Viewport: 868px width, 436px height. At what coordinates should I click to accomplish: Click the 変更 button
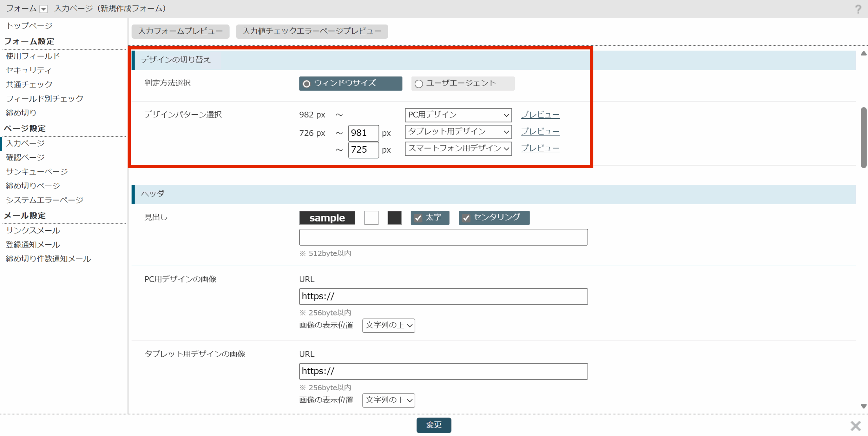pos(434,425)
